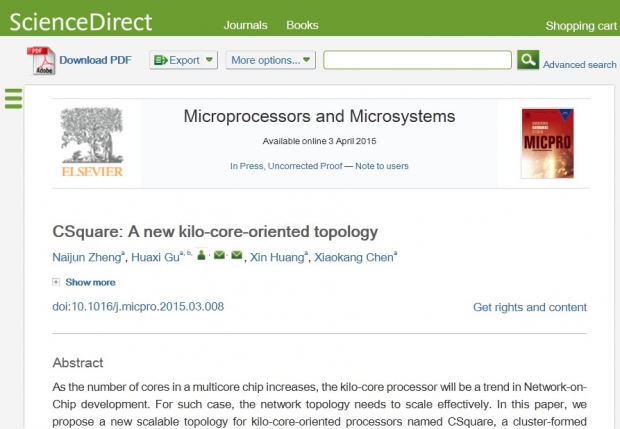The height and width of the screenshot is (429, 620).
Task: Open the doi:10.1016/j.micpro.2015.03.008 link
Action: (138, 306)
